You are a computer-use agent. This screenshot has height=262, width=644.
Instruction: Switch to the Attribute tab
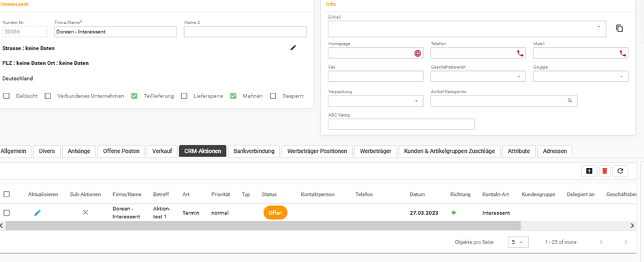click(x=519, y=151)
